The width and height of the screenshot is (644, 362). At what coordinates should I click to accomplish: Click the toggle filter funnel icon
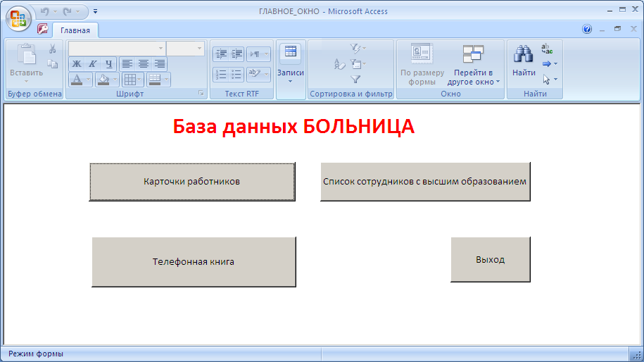(x=355, y=80)
